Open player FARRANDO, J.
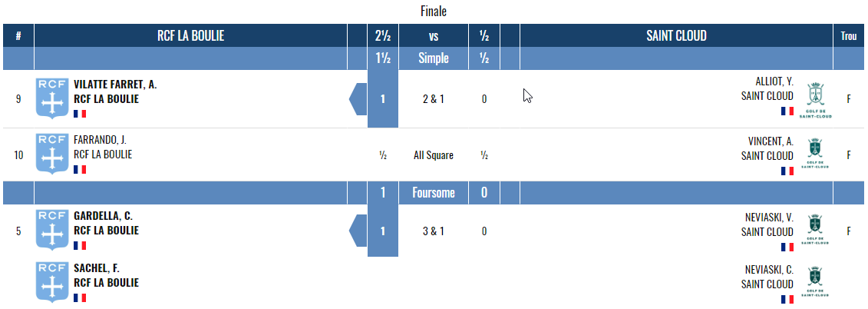 (101, 140)
